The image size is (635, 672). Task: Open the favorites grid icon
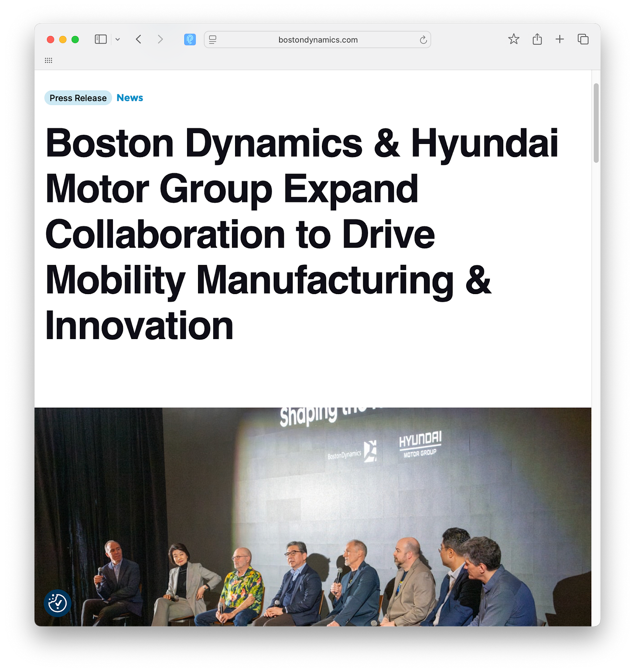(48, 60)
